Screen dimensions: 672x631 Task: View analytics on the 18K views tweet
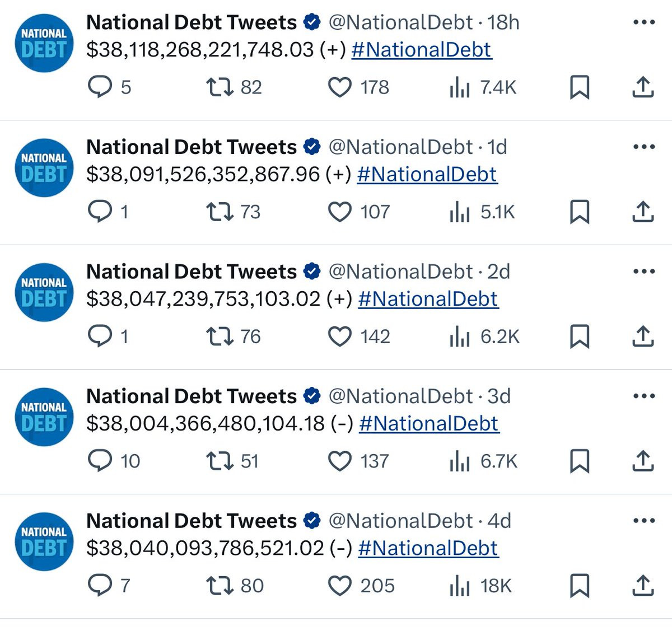pos(460,586)
